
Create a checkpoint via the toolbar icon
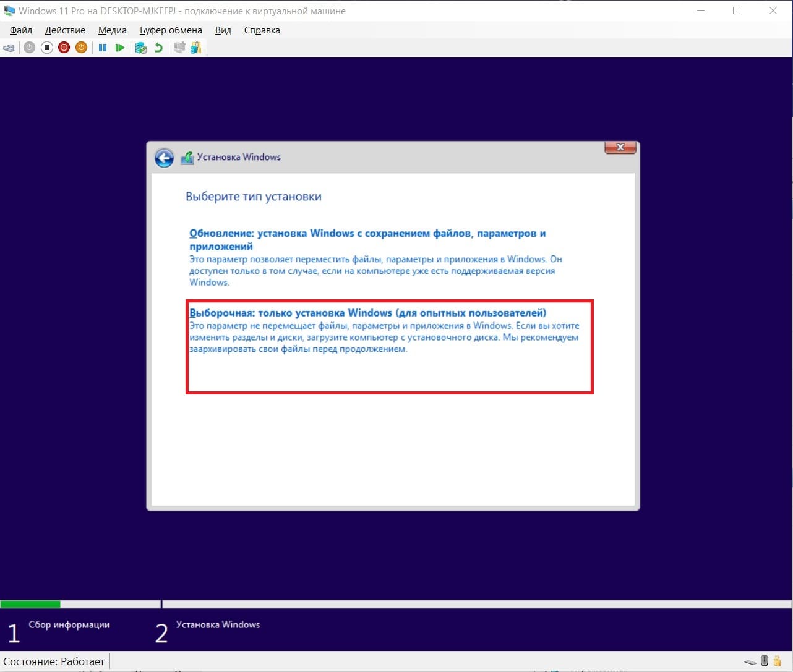141,48
